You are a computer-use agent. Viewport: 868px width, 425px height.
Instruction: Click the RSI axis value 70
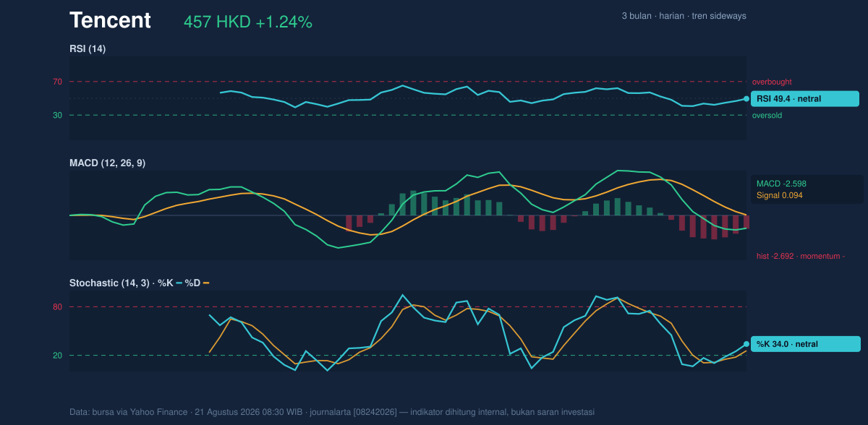(57, 82)
